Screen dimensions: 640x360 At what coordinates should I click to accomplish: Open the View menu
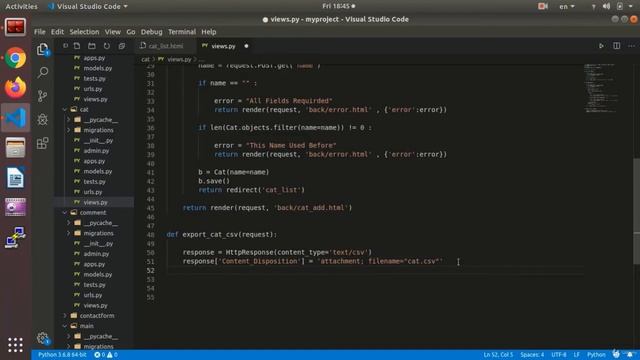point(113,32)
